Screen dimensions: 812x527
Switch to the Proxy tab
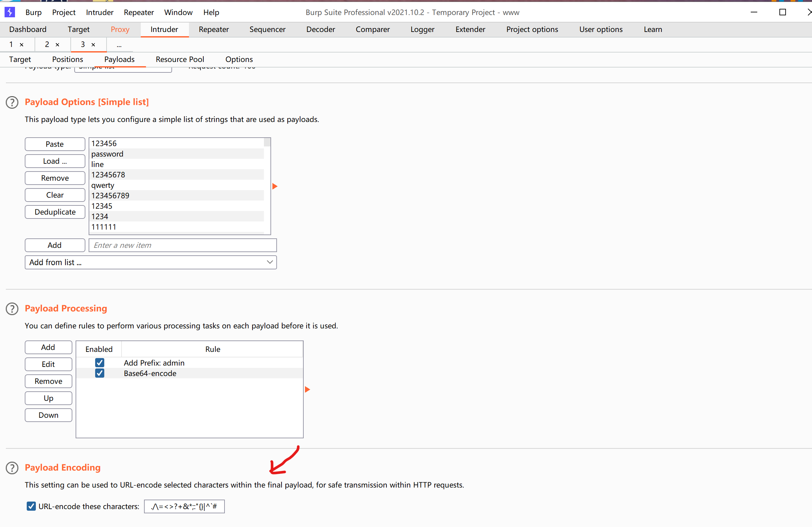pos(120,29)
